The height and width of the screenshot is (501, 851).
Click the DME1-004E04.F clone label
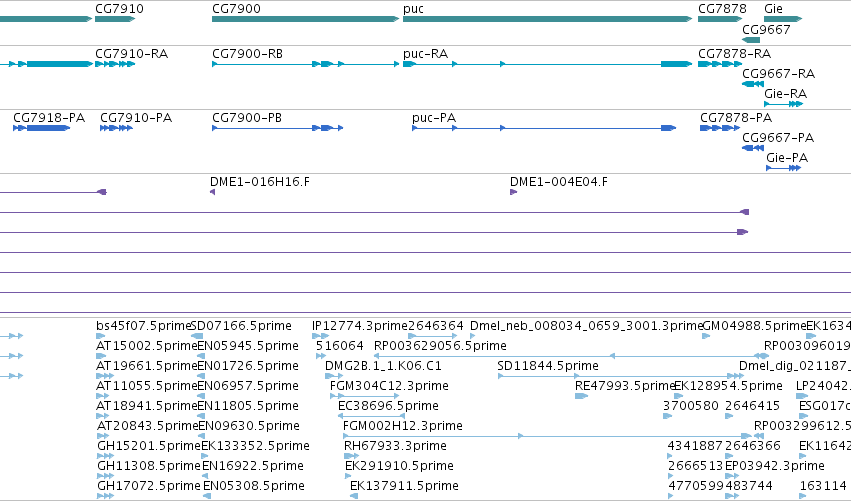click(x=559, y=182)
